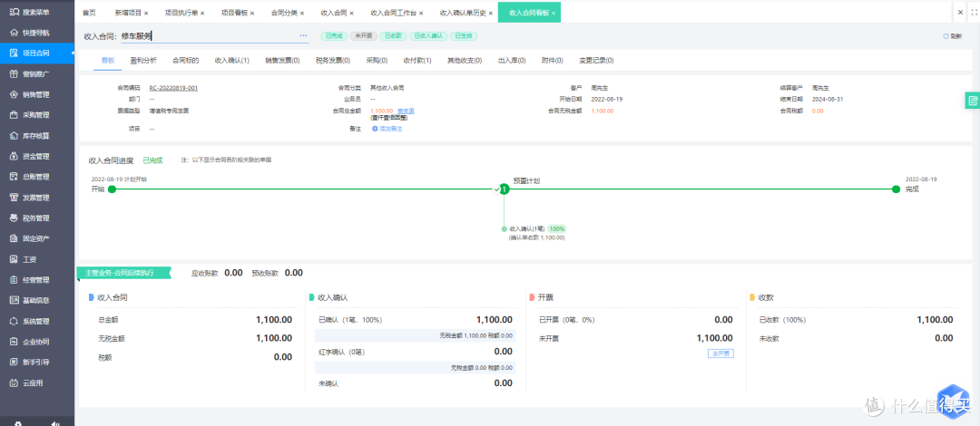Image resolution: width=980 pixels, height=426 pixels.
Task: Click the 去开票 button
Action: click(x=720, y=353)
